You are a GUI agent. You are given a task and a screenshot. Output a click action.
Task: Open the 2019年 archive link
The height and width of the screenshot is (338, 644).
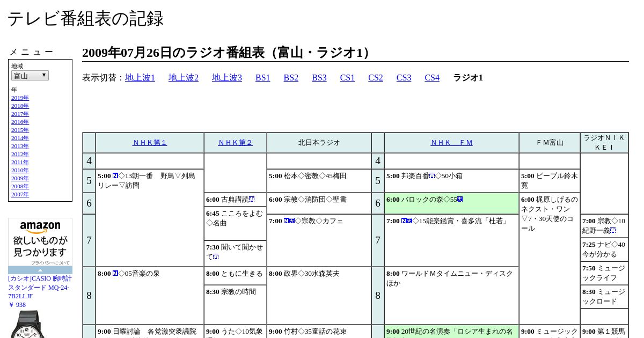tap(20, 98)
